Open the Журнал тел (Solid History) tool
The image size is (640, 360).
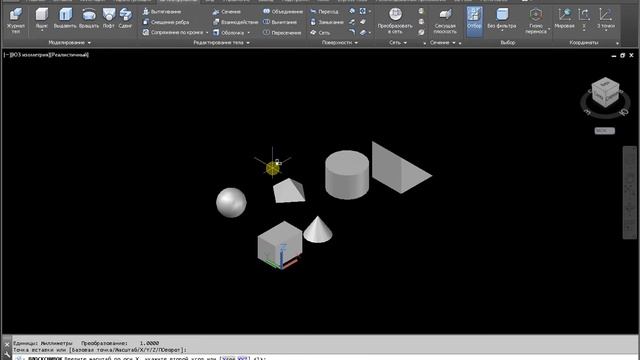16,20
